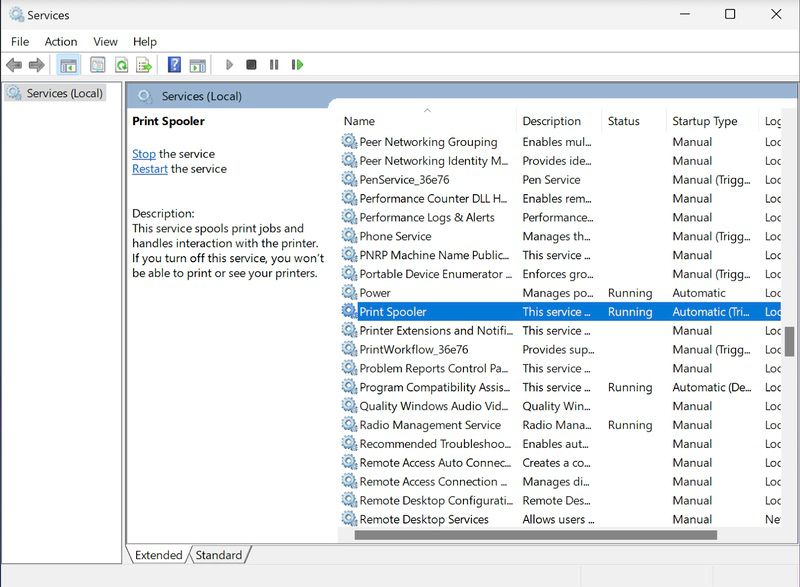Click the gear icon beside Peer Networking Grouping
Image resolution: width=800 pixels, height=587 pixels.
point(349,141)
